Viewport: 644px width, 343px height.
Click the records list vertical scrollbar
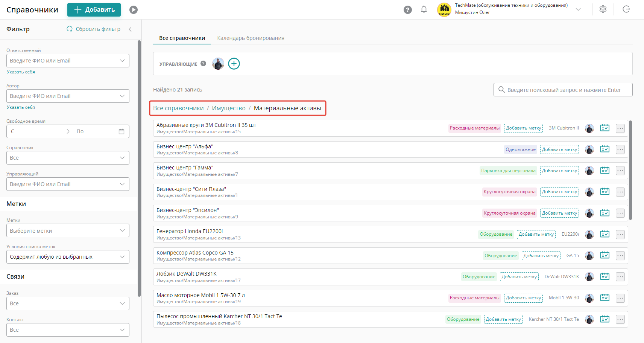click(630, 170)
